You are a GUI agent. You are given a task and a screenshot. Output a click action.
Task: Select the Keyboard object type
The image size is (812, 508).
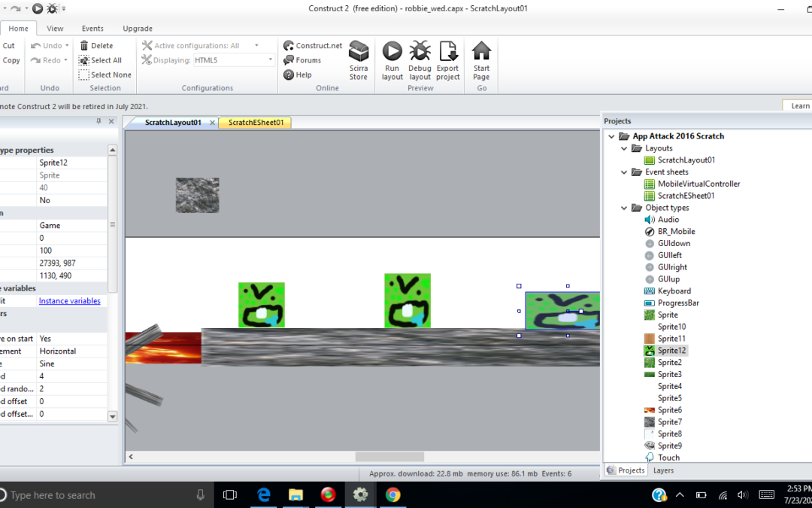pyautogui.click(x=674, y=291)
